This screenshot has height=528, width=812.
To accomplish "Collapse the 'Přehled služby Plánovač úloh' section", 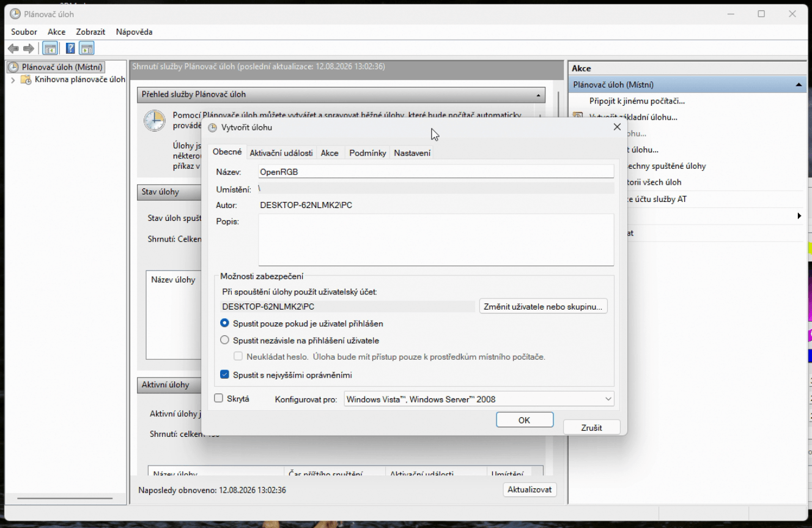I will (539, 95).
